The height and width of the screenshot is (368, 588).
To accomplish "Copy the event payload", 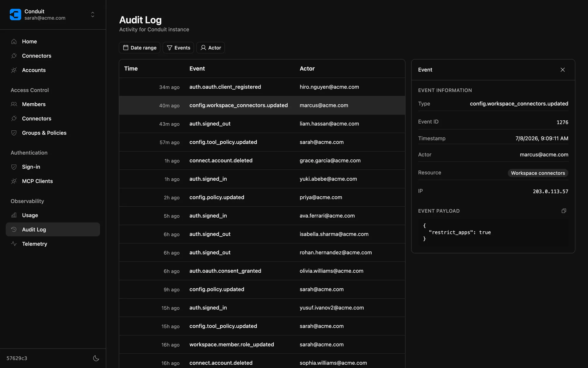I will 564,211.
